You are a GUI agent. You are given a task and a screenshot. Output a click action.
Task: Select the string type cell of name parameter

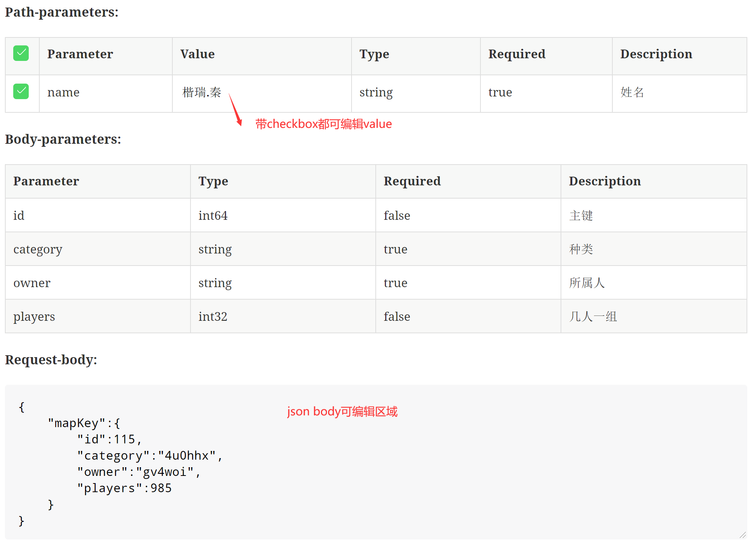(375, 92)
